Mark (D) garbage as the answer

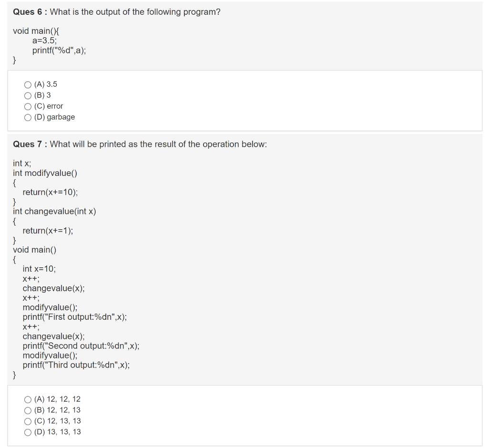click(28, 117)
